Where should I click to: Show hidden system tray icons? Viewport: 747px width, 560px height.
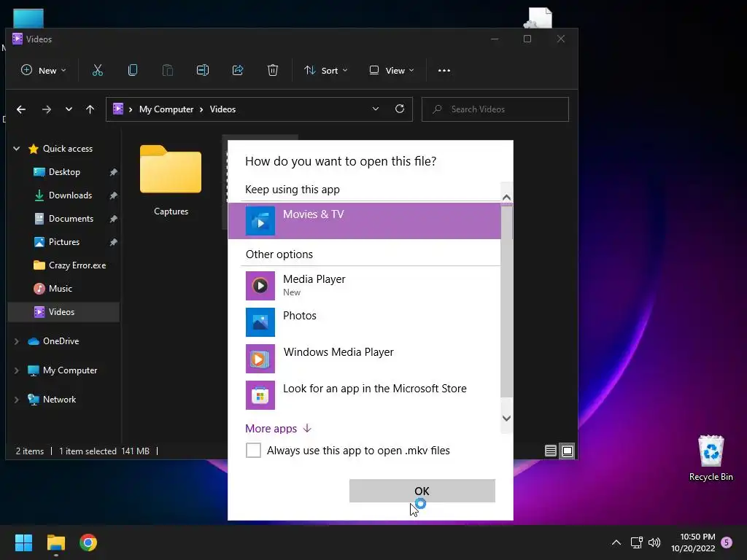(616, 542)
